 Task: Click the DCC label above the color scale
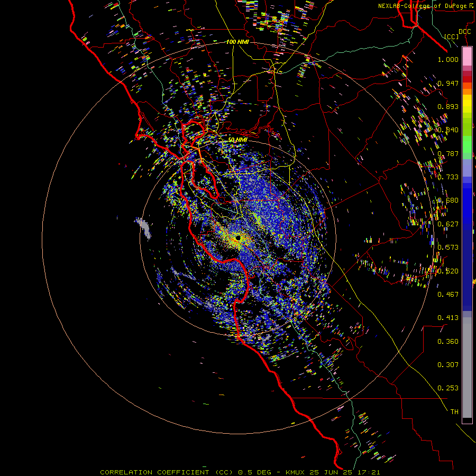464,32
